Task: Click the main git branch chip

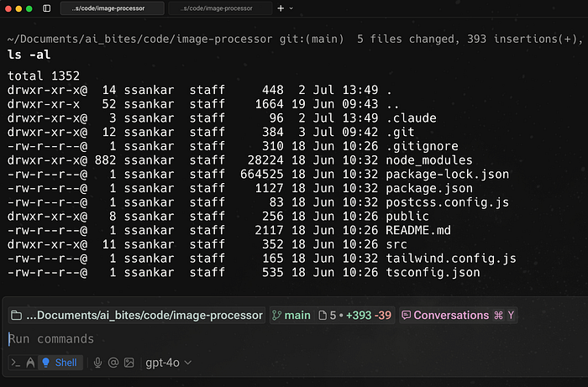Action: click(291, 316)
